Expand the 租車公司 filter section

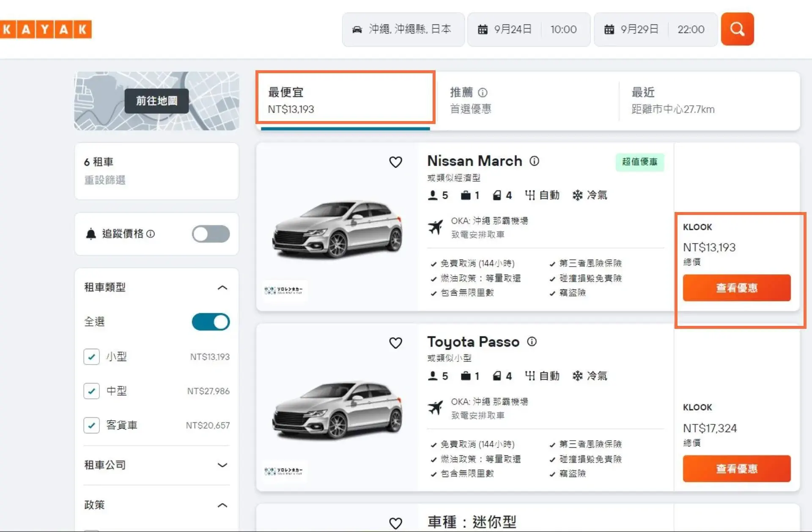tap(222, 465)
